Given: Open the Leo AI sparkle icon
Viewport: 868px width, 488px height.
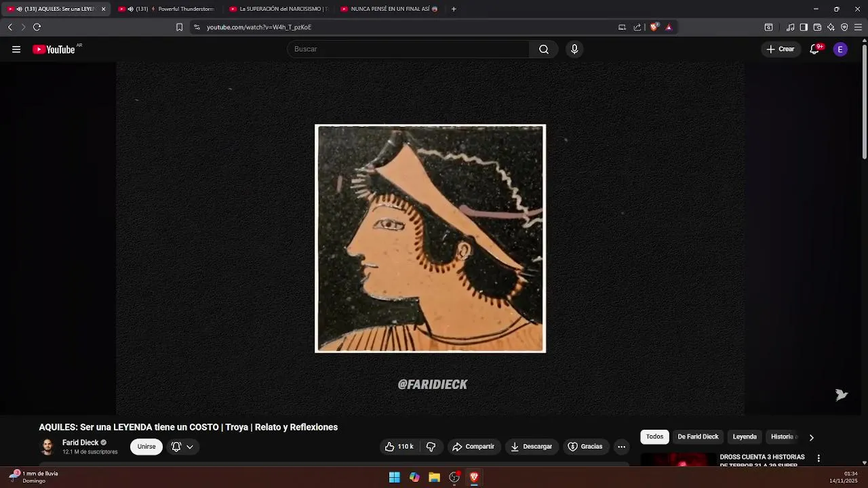Looking at the screenshot, I should click(831, 27).
